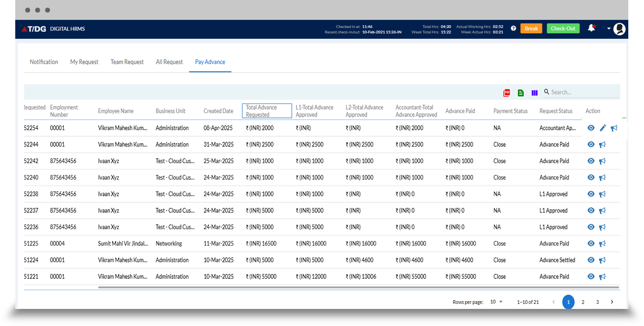
Task: Click the Request Status column header
Action: click(x=556, y=111)
